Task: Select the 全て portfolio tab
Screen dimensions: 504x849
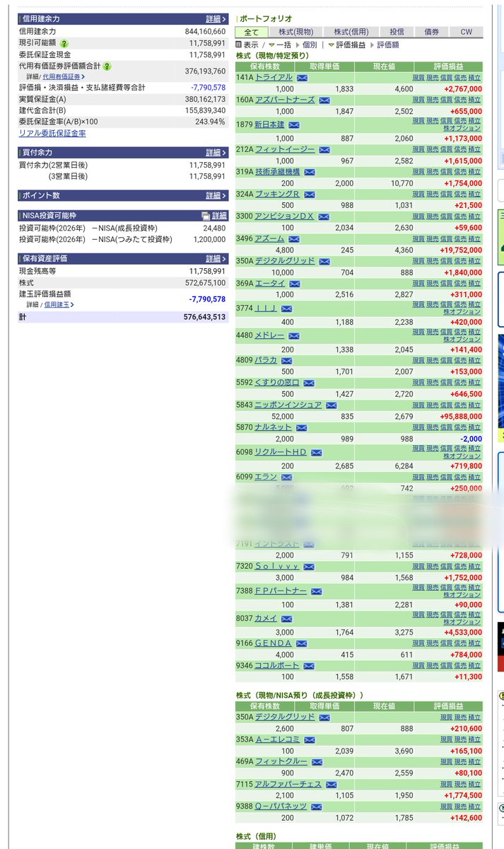Action: [x=252, y=32]
